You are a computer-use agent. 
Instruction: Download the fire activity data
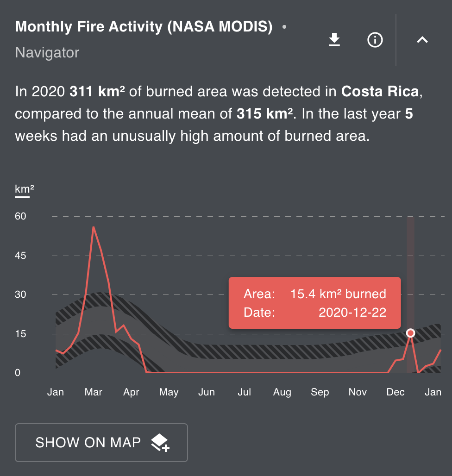pyautogui.click(x=334, y=40)
